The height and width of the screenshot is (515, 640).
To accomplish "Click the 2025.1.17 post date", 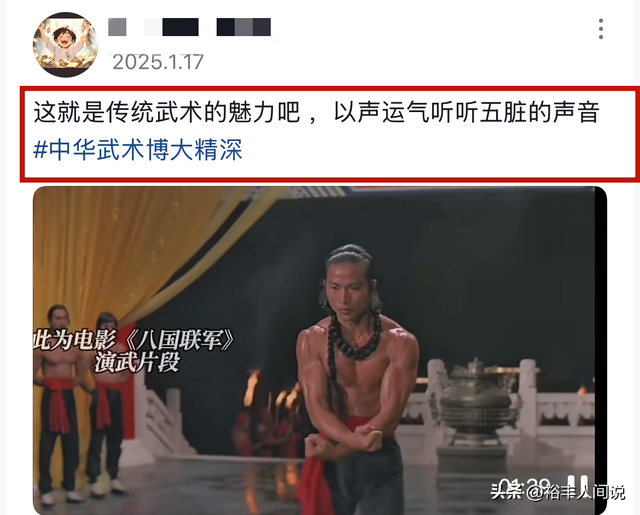I will tap(158, 62).
